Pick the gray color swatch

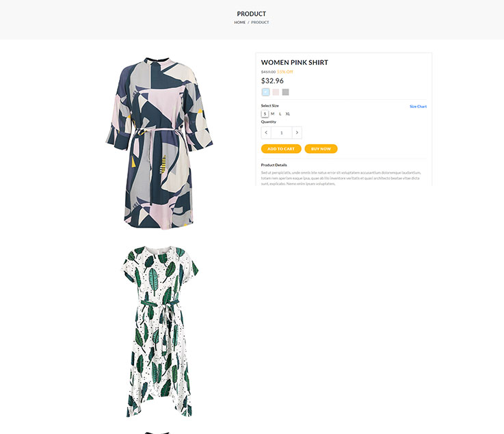[285, 92]
